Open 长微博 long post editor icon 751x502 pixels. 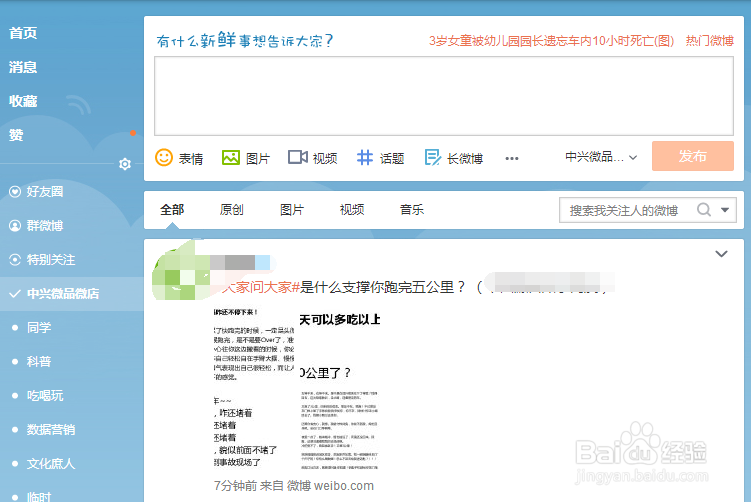pos(432,158)
